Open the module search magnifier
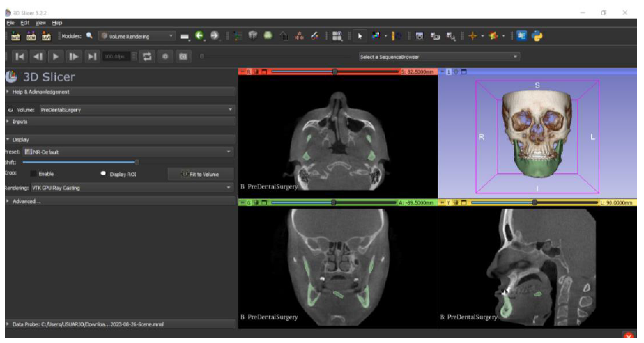The width and height of the screenshot is (644, 343). point(89,36)
